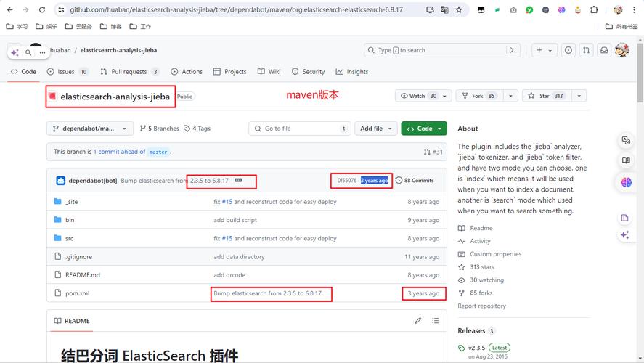Open the .gitignore file
644x363 pixels.
pyautogui.click(x=79, y=257)
